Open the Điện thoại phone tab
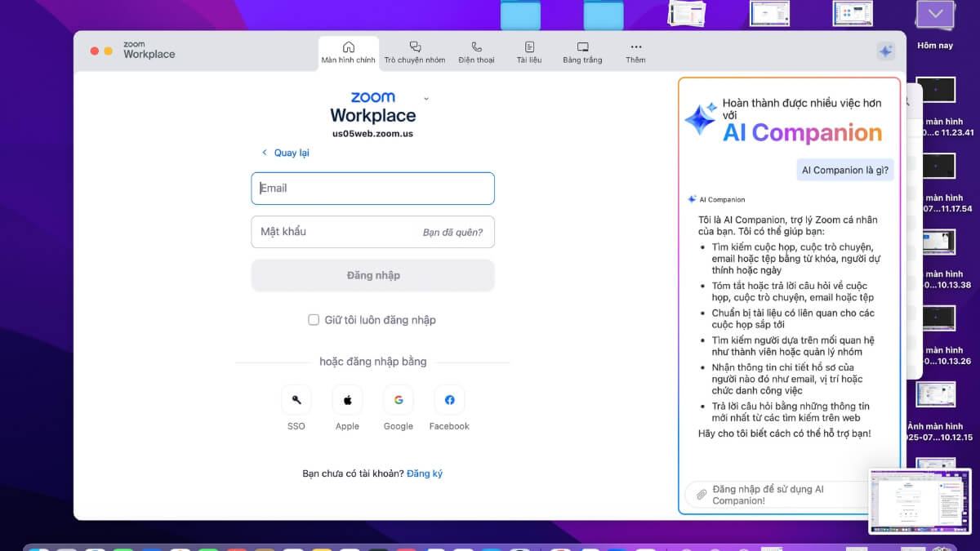Screen dimensions: 980x551 point(476,52)
